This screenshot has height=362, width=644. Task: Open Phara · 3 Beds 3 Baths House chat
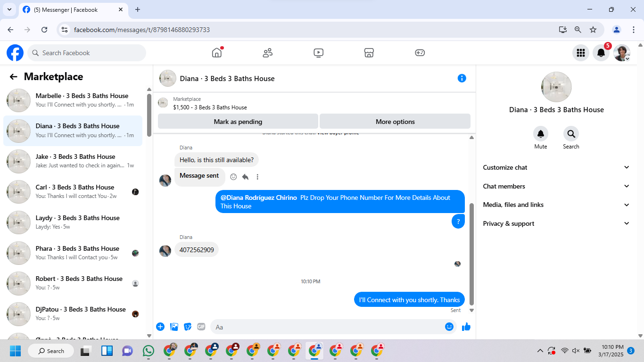[x=73, y=253]
